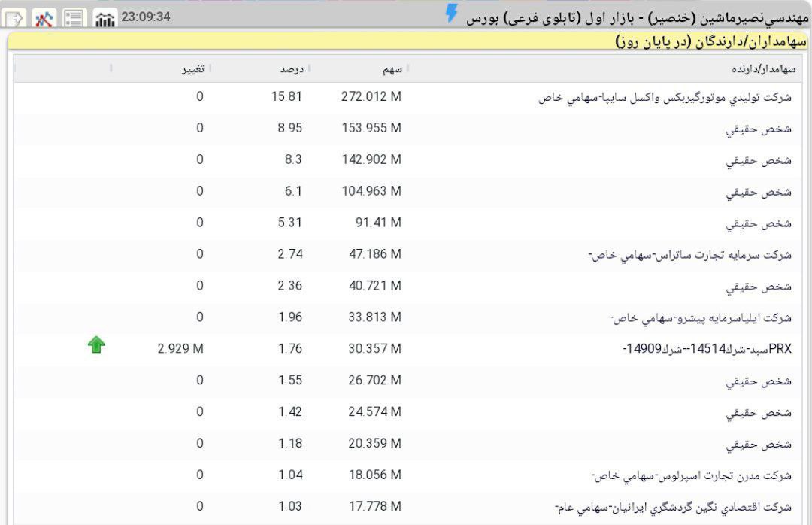
Task: Click the 47.186 M share value
Action: 375,254
